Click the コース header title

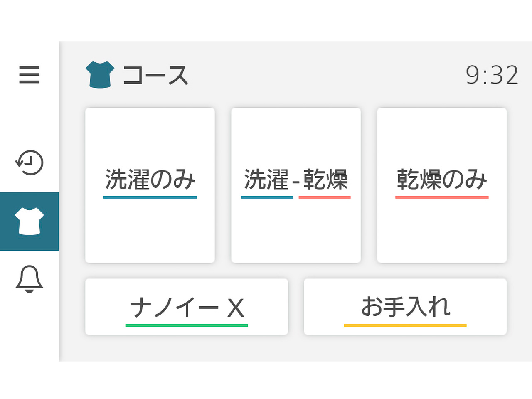[x=155, y=75]
